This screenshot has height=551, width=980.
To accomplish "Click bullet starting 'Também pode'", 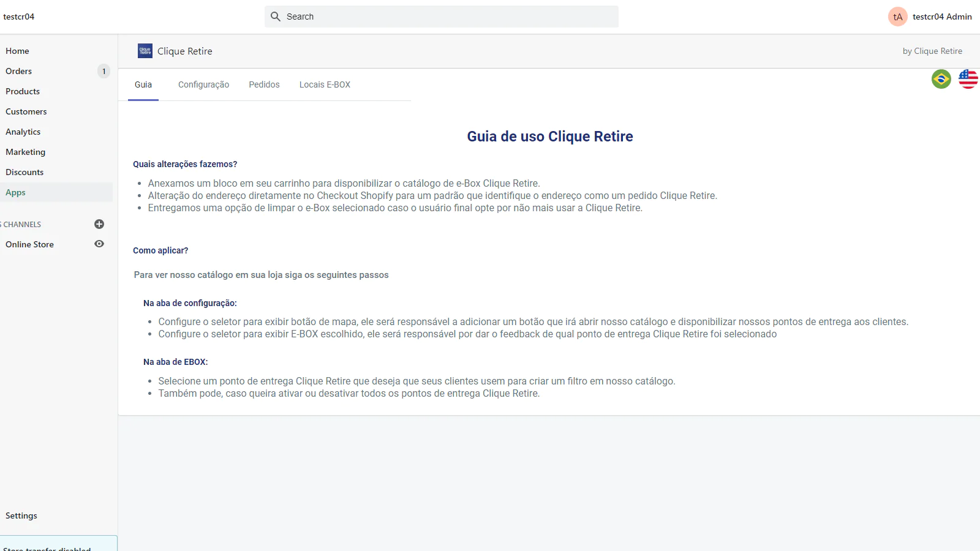I will tap(349, 393).
